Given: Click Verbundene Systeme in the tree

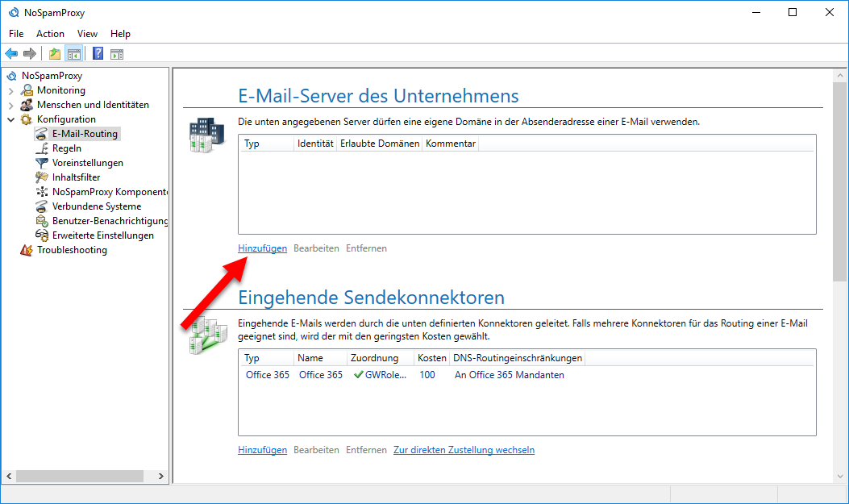Looking at the screenshot, I should (x=98, y=206).
